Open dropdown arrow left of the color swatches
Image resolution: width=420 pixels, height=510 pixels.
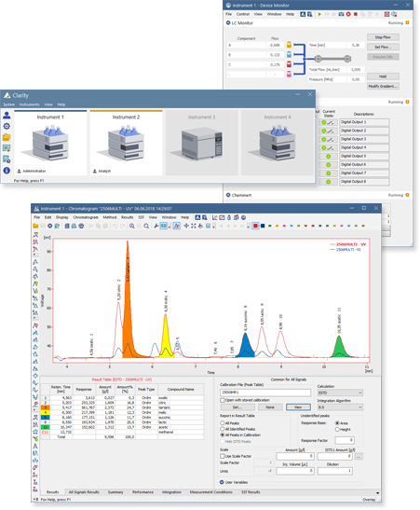[x=248, y=227]
